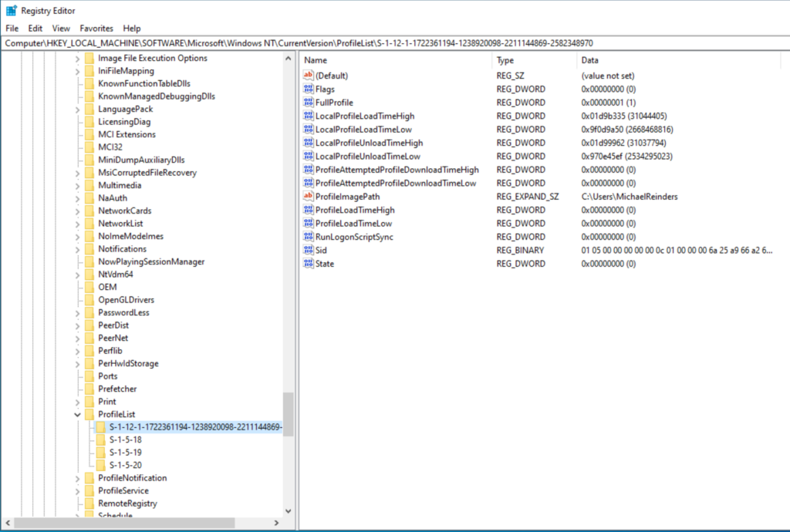The width and height of the screenshot is (790, 532).
Task: Click the tree horizontal scroll left arrow
Action: (8, 523)
